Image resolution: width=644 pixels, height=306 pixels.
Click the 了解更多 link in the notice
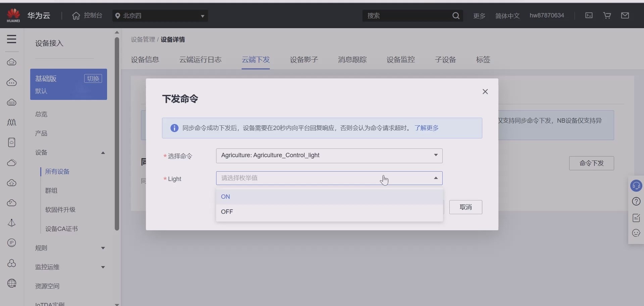[x=426, y=128]
